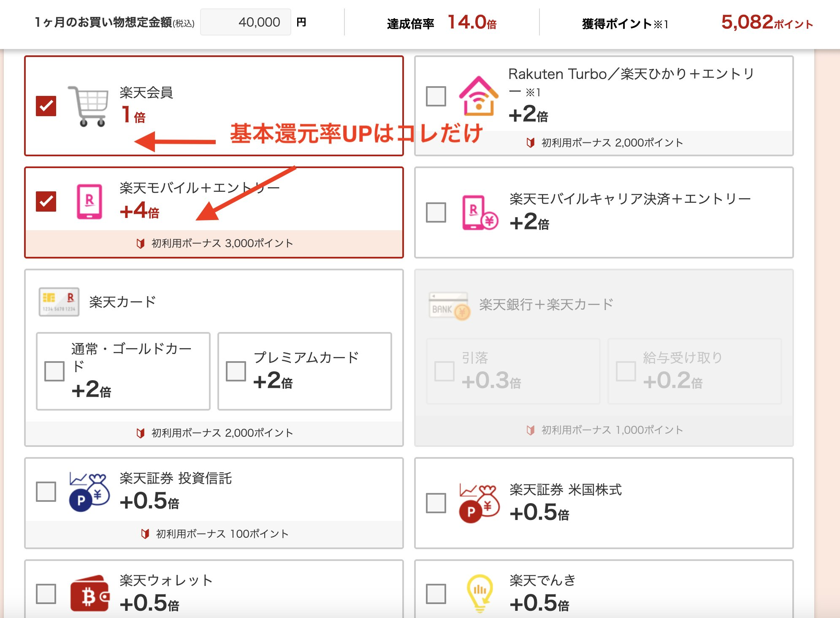Click the red 楽天証券 米国株式 money bag icon

(479, 503)
